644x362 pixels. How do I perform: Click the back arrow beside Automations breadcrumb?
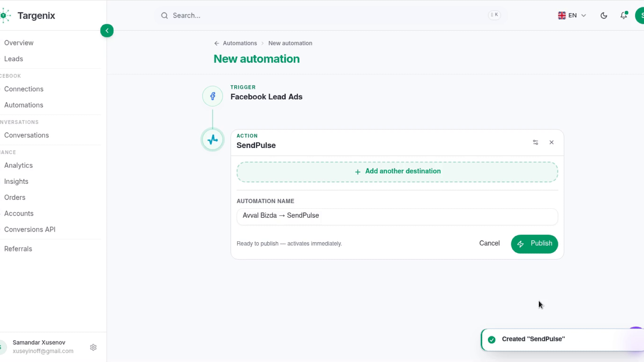[217, 43]
